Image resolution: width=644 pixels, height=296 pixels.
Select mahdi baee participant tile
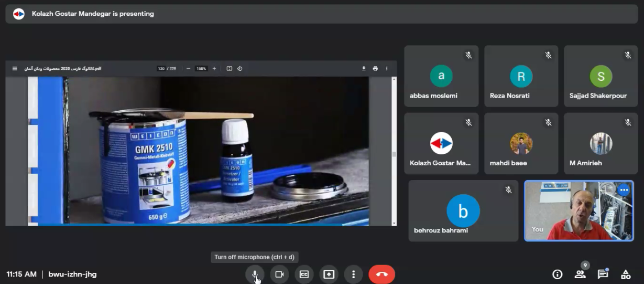[x=521, y=143]
